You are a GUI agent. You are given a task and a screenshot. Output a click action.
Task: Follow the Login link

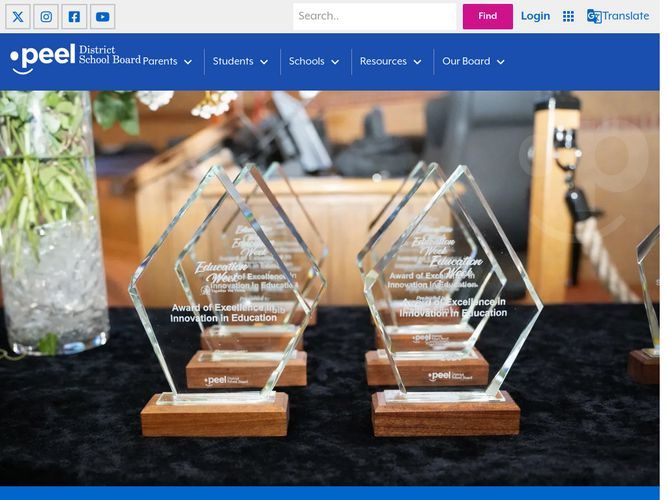pyautogui.click(x=535, y=16)
